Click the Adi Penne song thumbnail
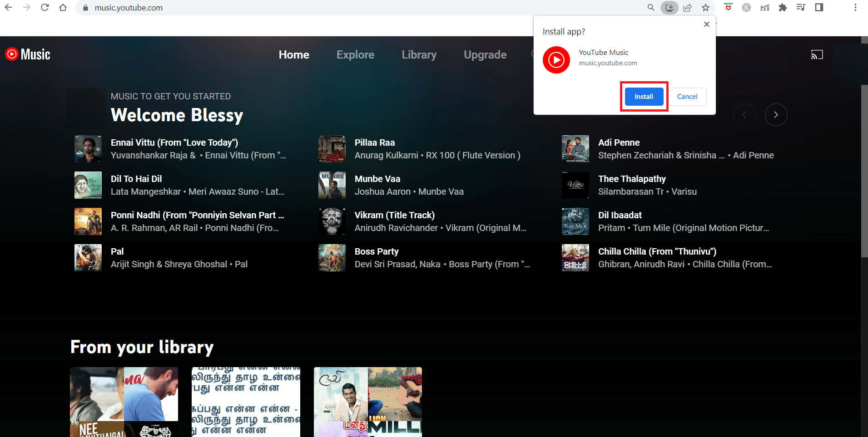868x437 pixels. 575,149
